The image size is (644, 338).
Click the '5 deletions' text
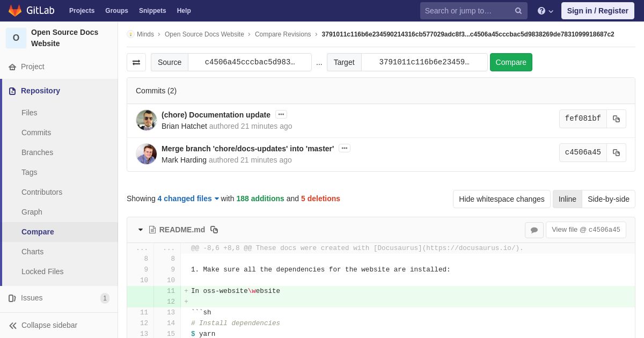[320, 199]
